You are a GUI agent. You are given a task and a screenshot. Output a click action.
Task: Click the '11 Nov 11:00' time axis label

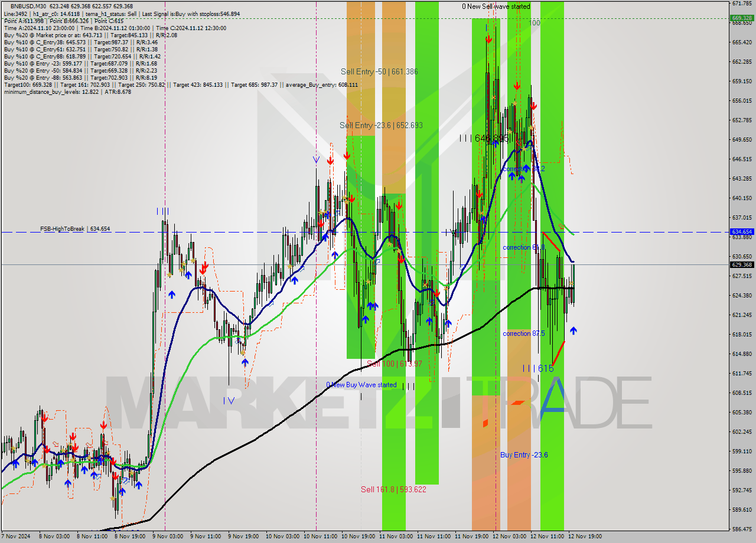(433, 537)
